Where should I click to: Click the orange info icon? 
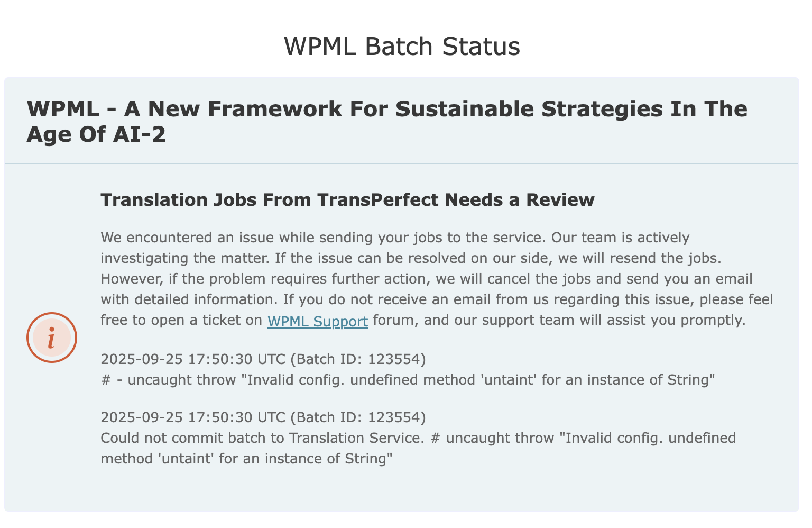[52, 338]
